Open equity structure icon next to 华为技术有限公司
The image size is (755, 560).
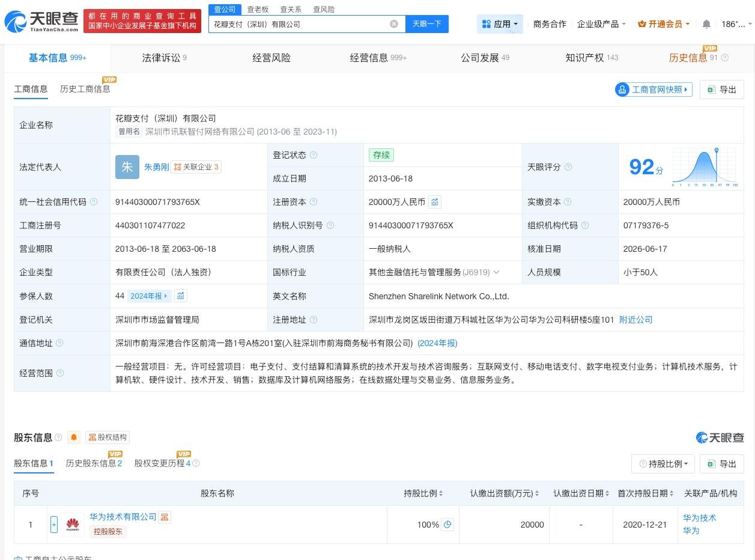point(165,517)
